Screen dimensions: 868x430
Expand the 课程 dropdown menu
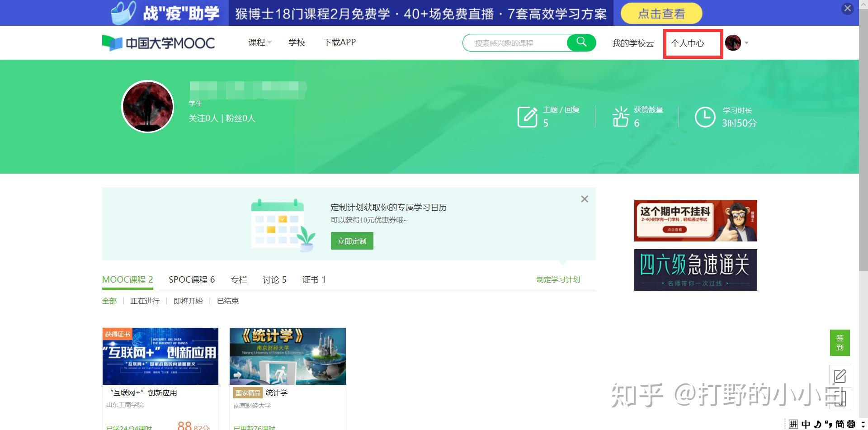[259, 43]
